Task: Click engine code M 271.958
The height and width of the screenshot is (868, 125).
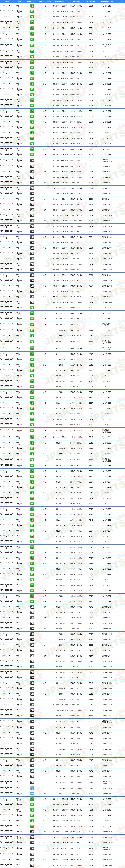Action: pos(107,308)
